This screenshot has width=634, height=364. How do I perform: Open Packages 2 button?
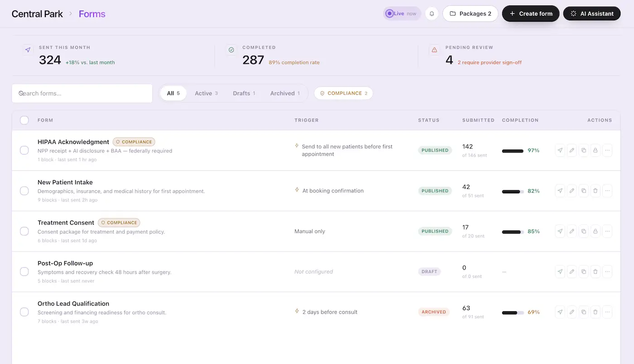pos(470,14)
